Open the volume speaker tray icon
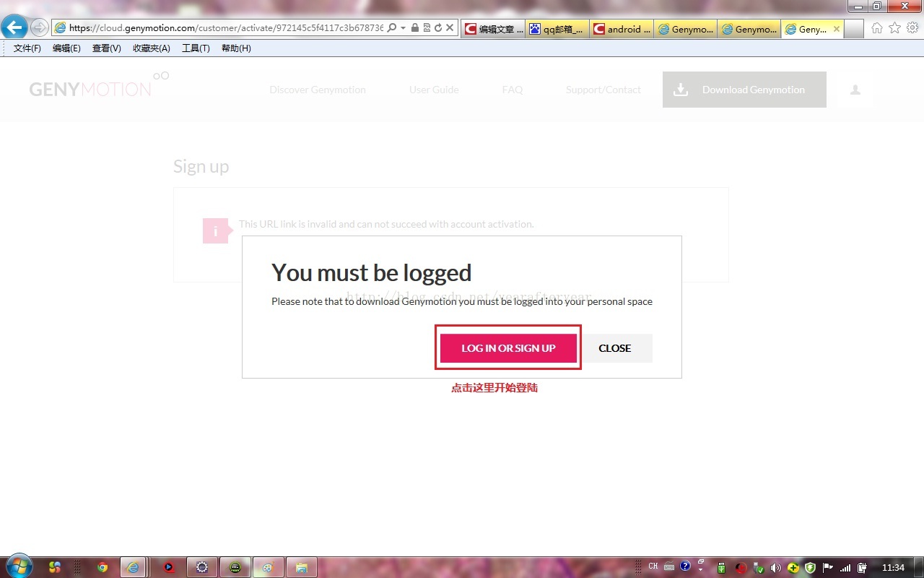The image size is (924, 578). [x=776, y=568]
